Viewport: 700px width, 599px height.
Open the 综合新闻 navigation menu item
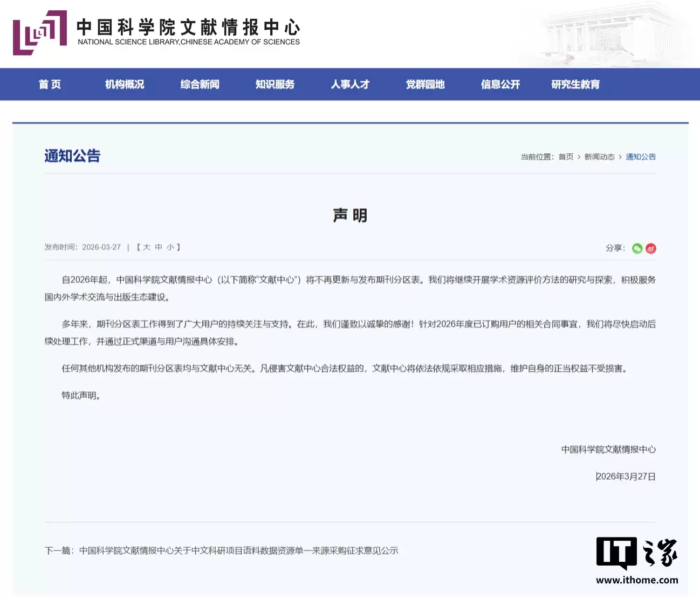[x=199, y=84]
